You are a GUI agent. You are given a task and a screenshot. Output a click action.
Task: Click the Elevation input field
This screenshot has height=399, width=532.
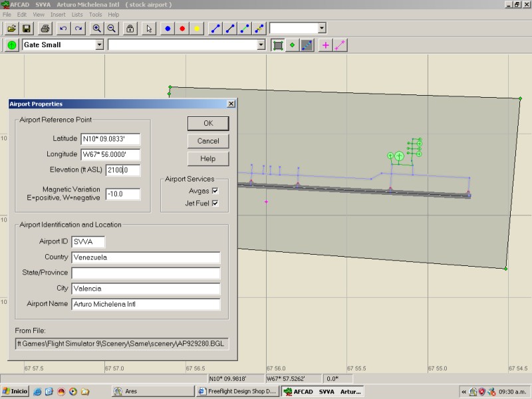point(122,170)
